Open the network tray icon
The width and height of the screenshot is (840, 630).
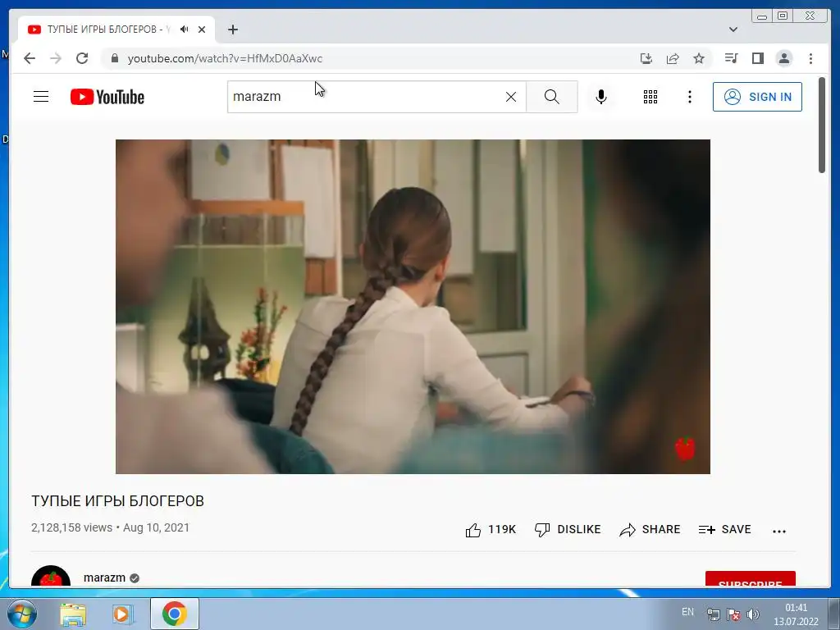pos(713,614)
